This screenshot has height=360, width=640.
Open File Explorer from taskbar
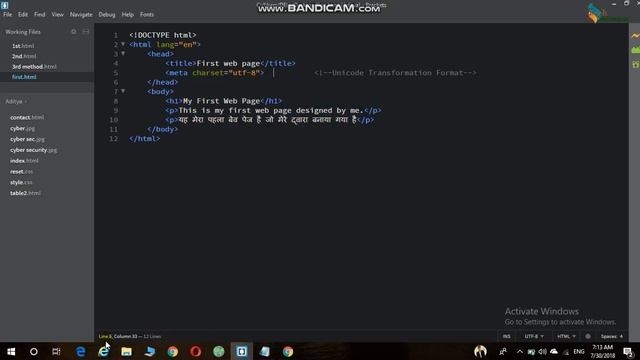[x=126, y=351]
